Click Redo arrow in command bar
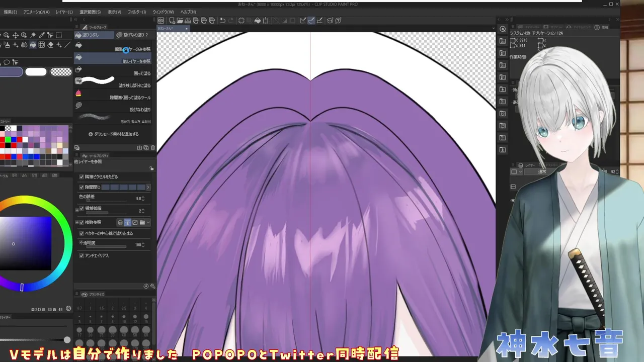 231,21
